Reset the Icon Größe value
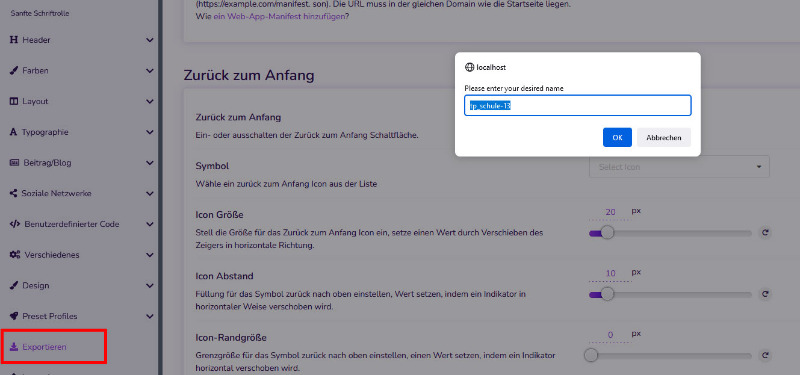Screen dimensions: 800x375 [x=765, y=233]
